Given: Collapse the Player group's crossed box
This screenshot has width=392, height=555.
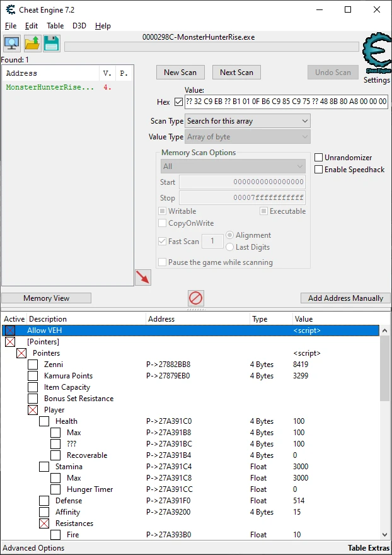Looking at the screenshot, I should click(33, 410).
